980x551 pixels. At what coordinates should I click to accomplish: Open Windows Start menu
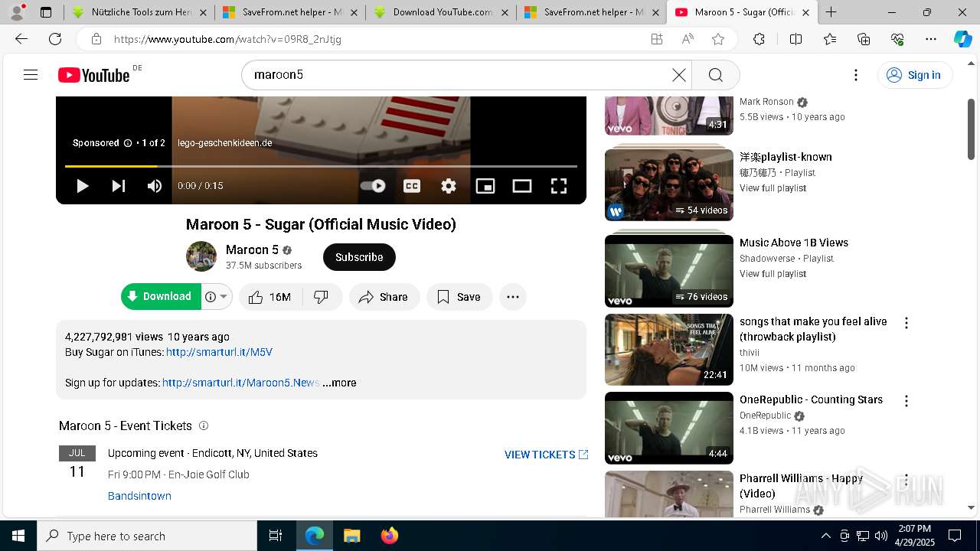[x=18, y=536]
